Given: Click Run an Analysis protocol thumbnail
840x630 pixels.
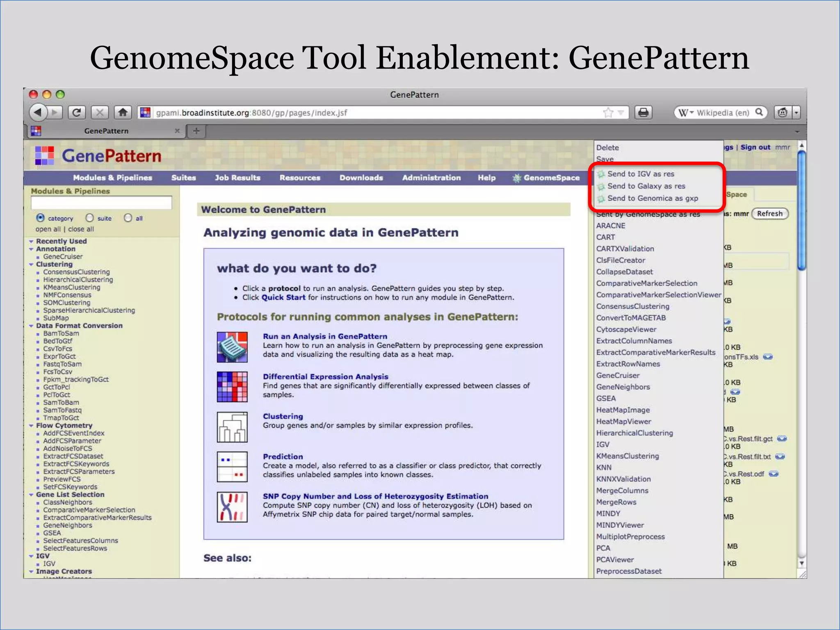Looking at the screenshot, I should [x=232, y=347].
